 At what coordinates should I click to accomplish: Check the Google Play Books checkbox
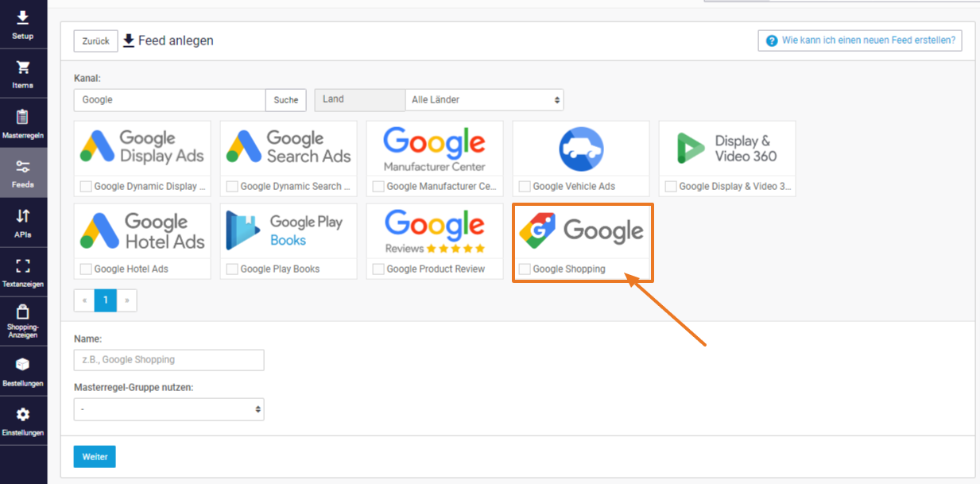pos(232,269)
